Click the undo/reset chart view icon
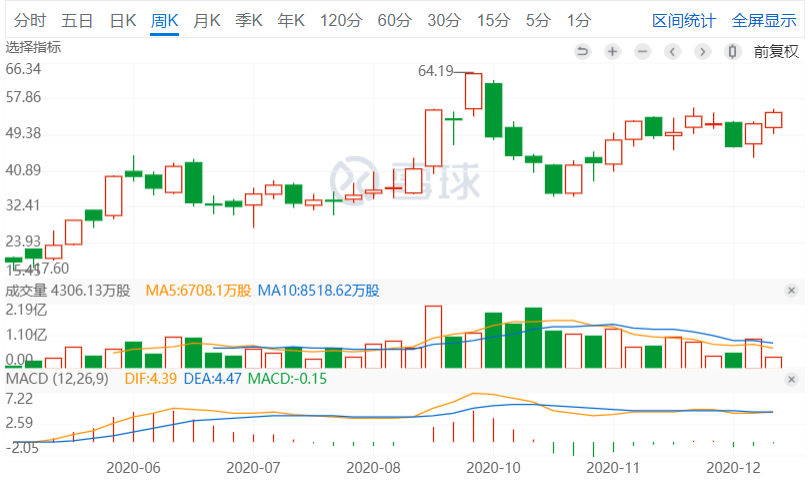The width and height of the screenshot is (810, 484). (x=583, y=51)
